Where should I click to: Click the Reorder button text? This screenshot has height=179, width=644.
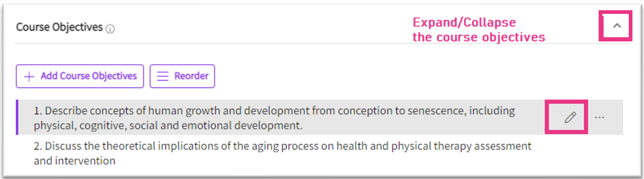click(192, 76)
